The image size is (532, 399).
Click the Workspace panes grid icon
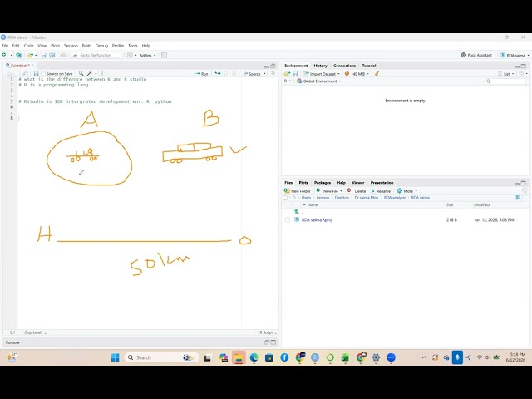tap(130, 55)
